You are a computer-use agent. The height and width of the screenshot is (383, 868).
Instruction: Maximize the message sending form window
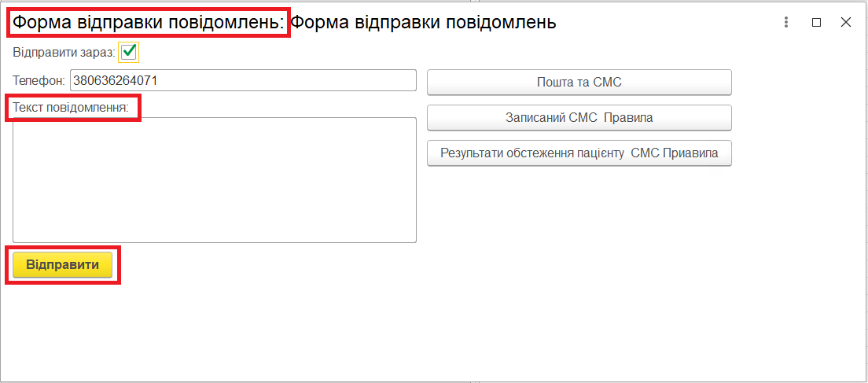[x=816, y=23]
